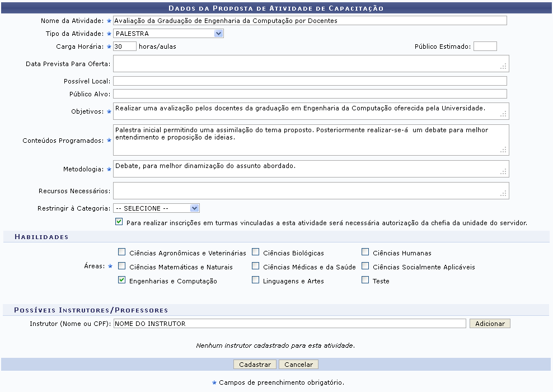The height and width of the screenshot is (392, 553).
Task: Click the Cadastrar button
Action: [255, 364]
